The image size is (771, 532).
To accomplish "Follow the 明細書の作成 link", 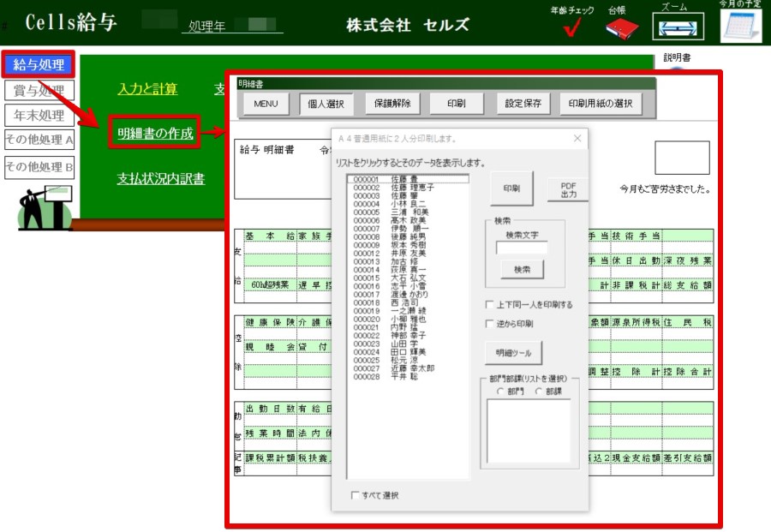I will [155, 133].
